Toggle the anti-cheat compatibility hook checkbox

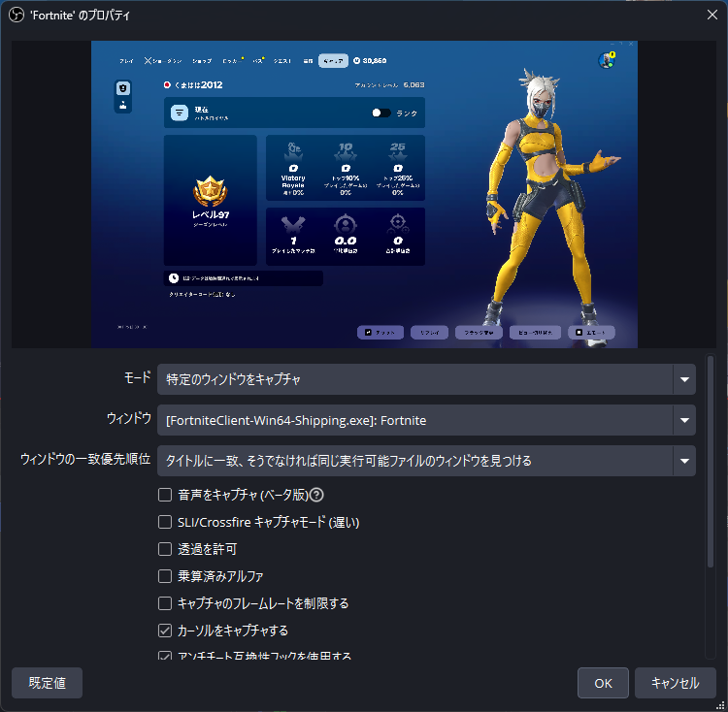point(165,656)
